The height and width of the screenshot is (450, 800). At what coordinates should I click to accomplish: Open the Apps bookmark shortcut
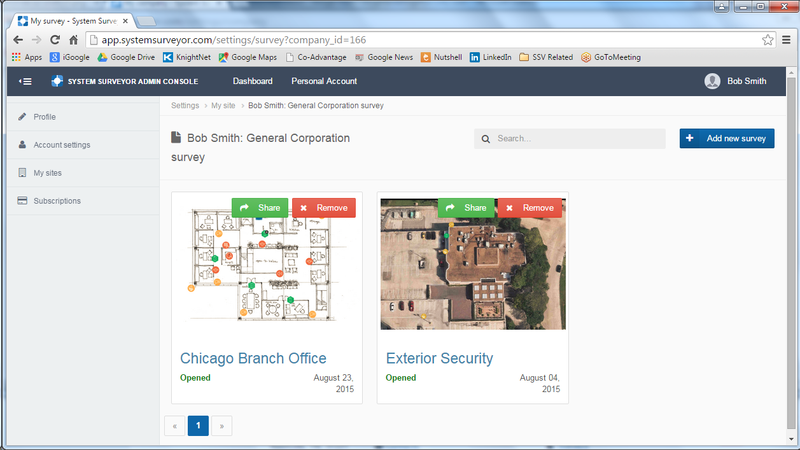click(27, 57)
